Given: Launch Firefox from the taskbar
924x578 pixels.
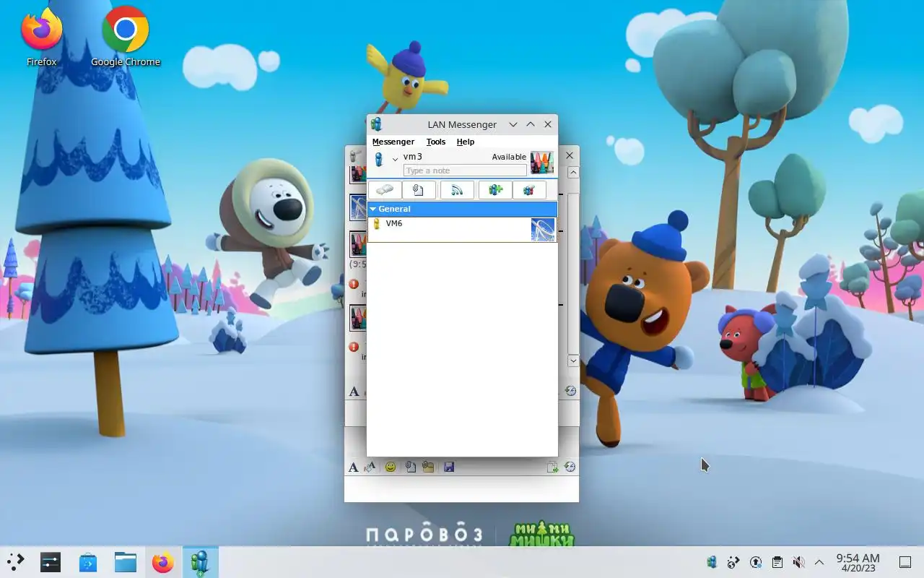Looking at the screenshot, I should point(163,562).
